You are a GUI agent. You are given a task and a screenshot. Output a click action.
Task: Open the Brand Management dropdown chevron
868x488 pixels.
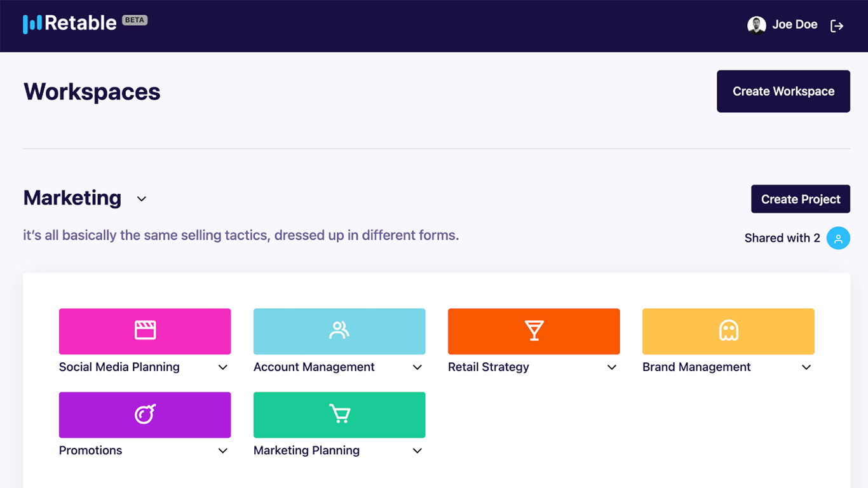[x=806, y=367]
